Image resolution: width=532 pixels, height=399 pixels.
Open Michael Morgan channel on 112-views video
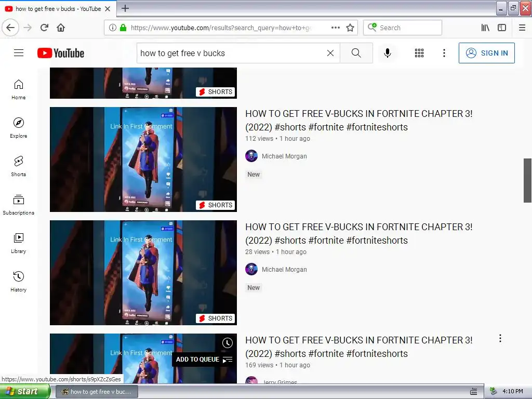[x=284, y=156]
